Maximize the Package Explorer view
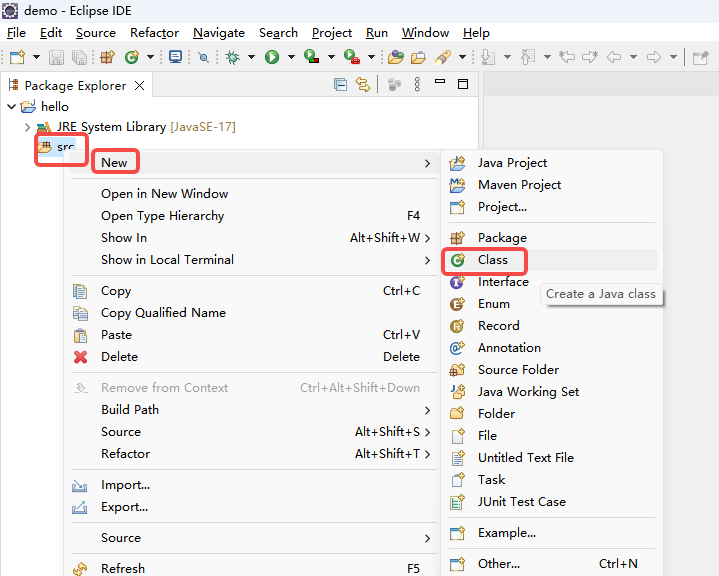 tap(463, 84)
